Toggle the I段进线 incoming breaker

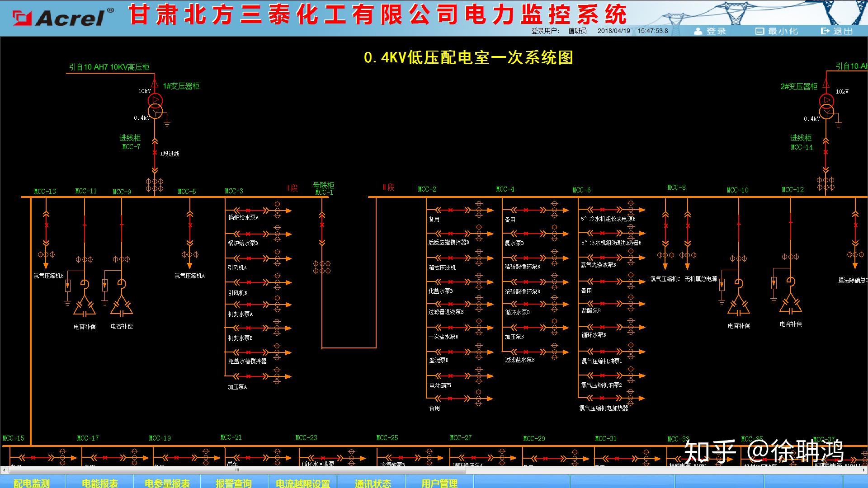pos(155,154)
